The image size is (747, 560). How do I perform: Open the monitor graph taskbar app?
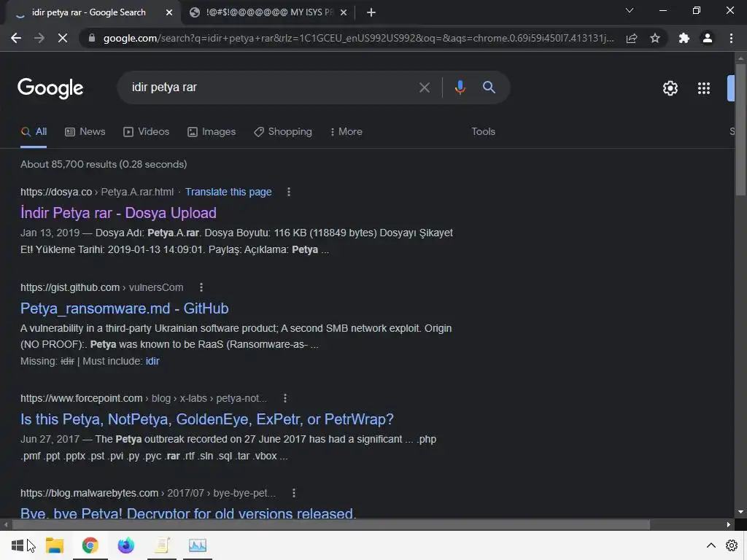pyautogui.click(x=197, y=545)
